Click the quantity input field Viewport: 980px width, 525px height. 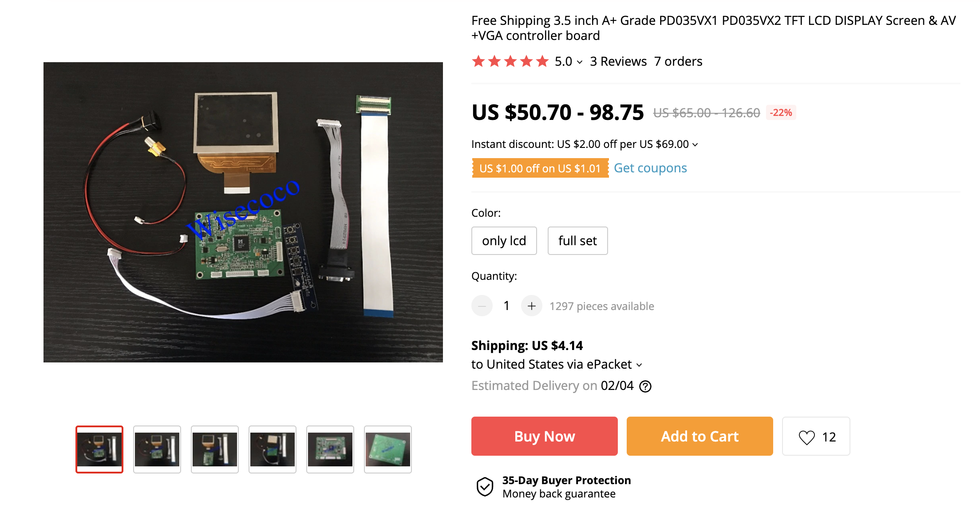[506, 306]
